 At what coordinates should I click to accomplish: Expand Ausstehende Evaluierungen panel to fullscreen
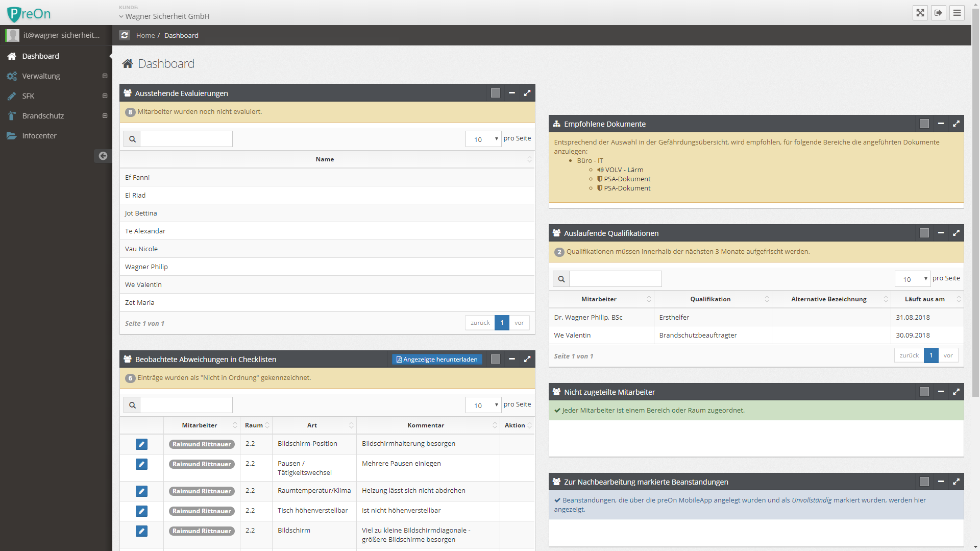point(527,93)
